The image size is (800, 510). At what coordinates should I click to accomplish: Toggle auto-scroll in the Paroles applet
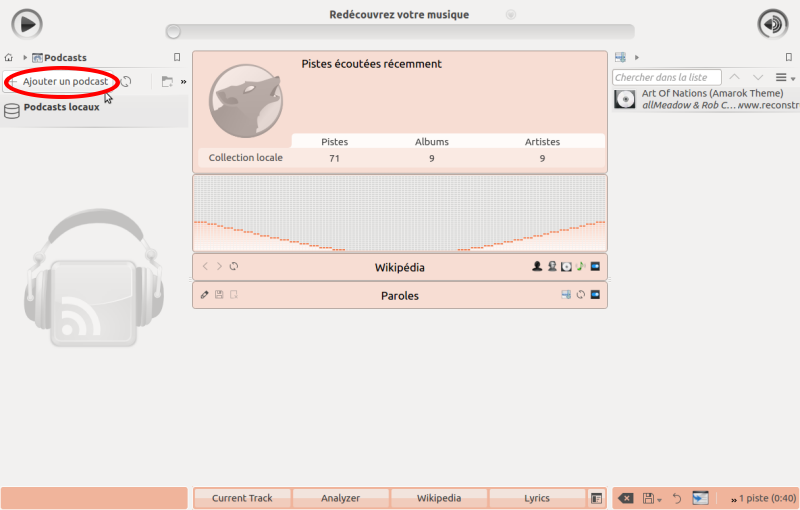point(566,295)
